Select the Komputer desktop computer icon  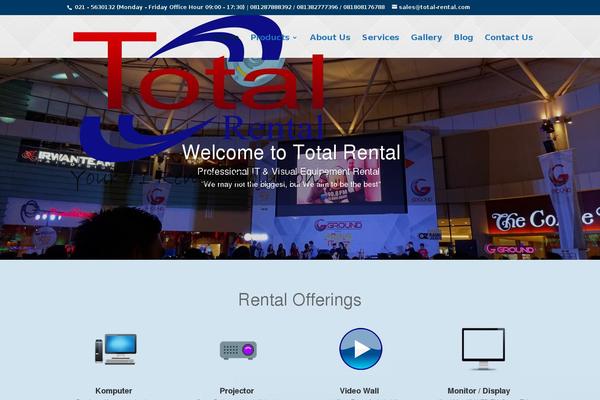click(116, 349)
